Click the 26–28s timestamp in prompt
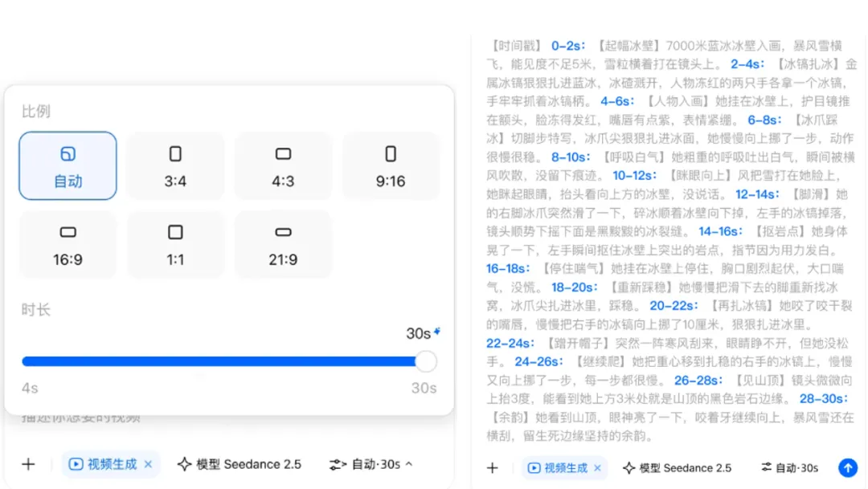Viewport: 868px width, 489px height. (698, 381)
